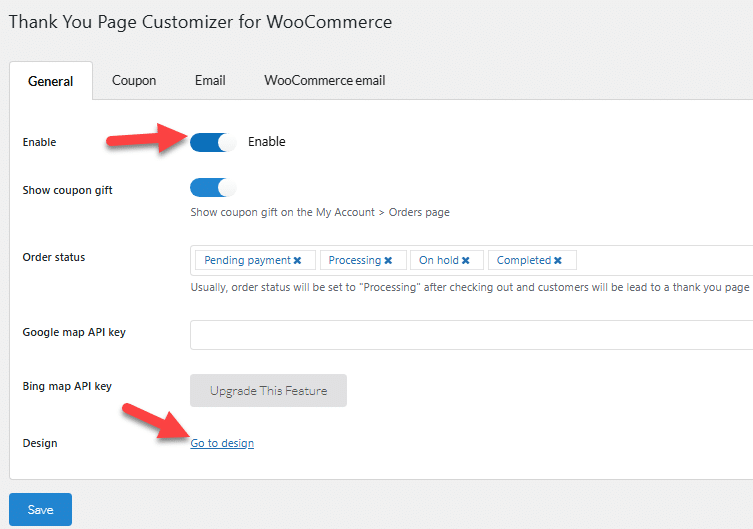
Task: Click the Completed tag text
Action: [x=523, y=260]
